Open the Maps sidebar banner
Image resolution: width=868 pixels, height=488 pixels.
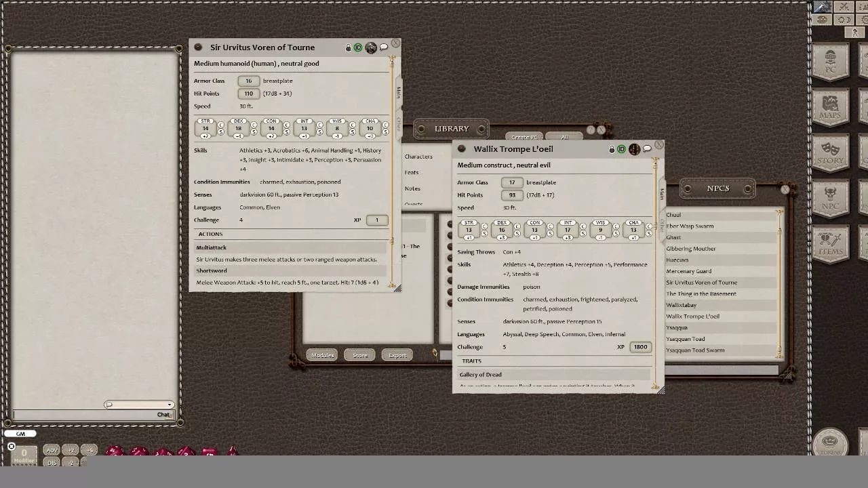tap(831, 108)
